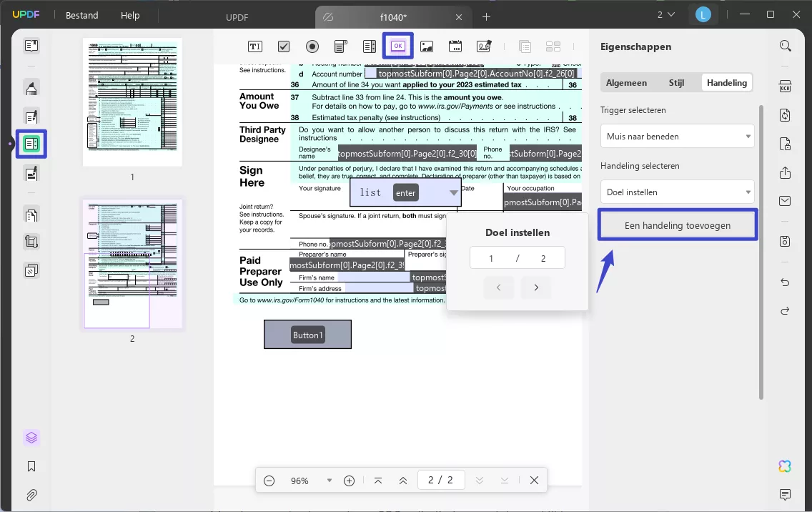Image resolution: width=812 pixels, height=512 pixels.
Task: Select the Digital Signature form tool
Action: click(x=484, y=46)
